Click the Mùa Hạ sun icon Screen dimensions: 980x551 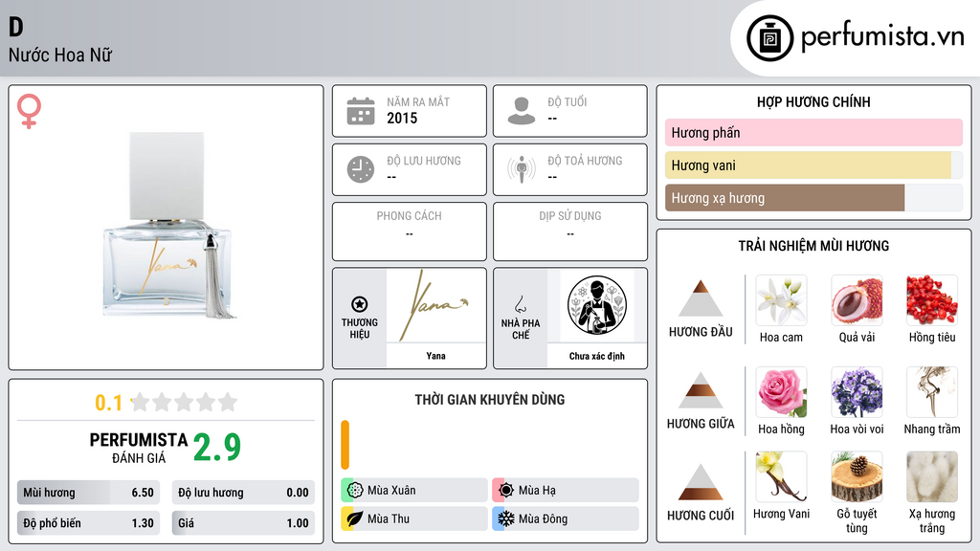[x=506, y=491]
